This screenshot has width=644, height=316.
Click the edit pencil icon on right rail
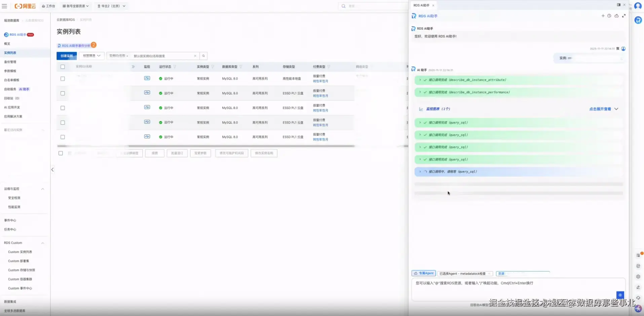tap(638, 287)
